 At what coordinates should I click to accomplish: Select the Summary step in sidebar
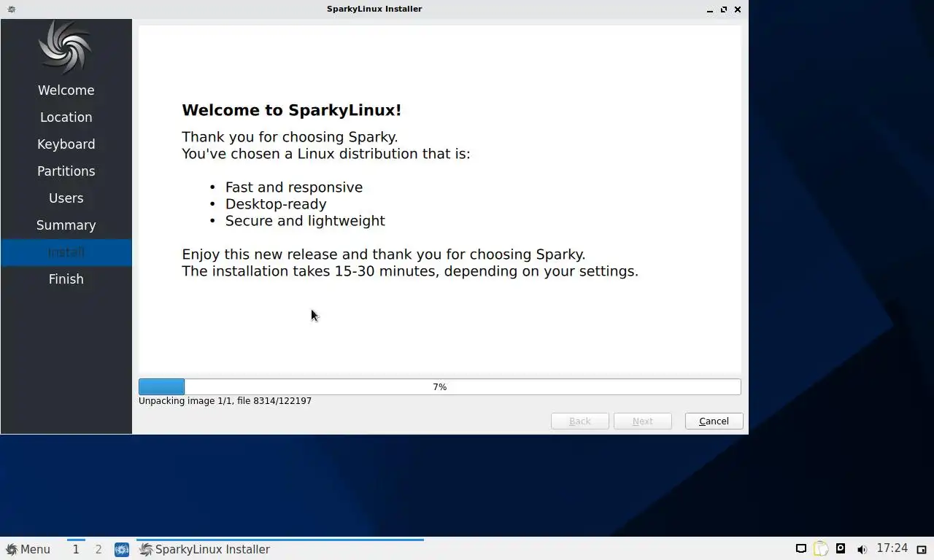(66, 225)
